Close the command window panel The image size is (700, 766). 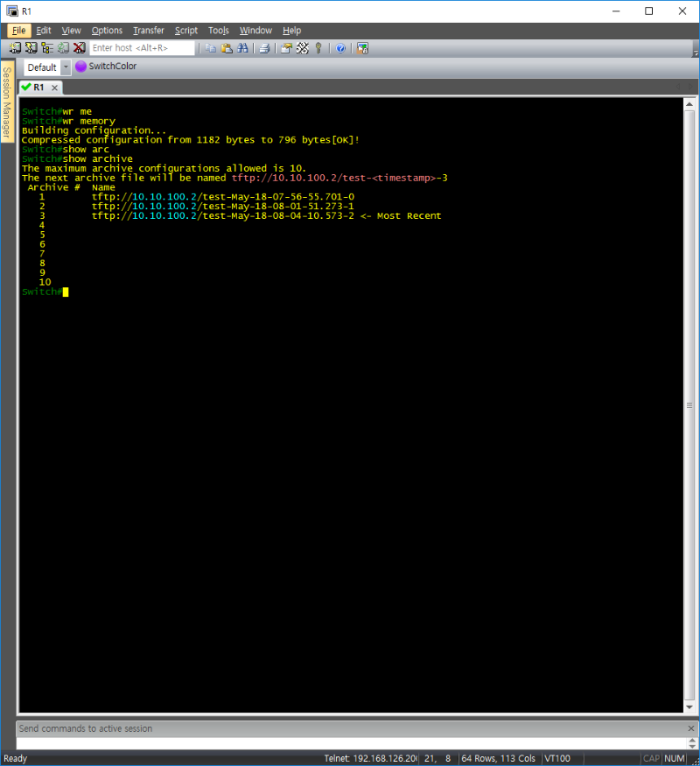[x=690, y=728]
